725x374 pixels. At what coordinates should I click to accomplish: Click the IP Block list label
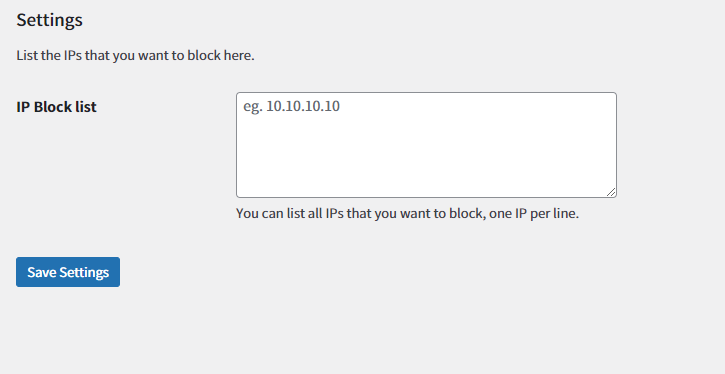pos(56,107)
